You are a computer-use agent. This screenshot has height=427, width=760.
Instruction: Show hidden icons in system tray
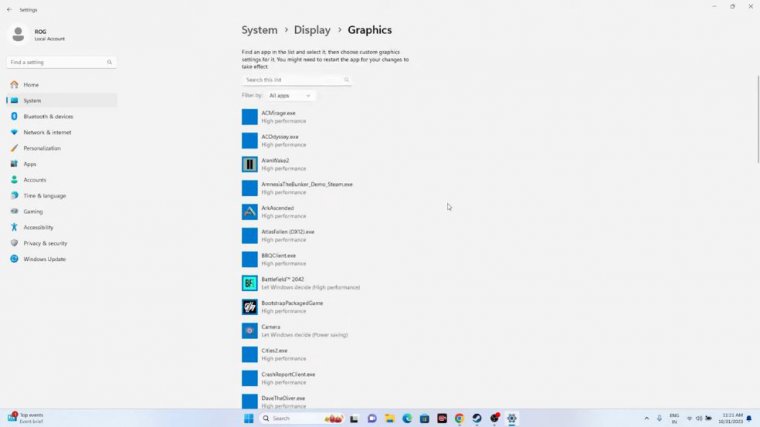point(645,418)
